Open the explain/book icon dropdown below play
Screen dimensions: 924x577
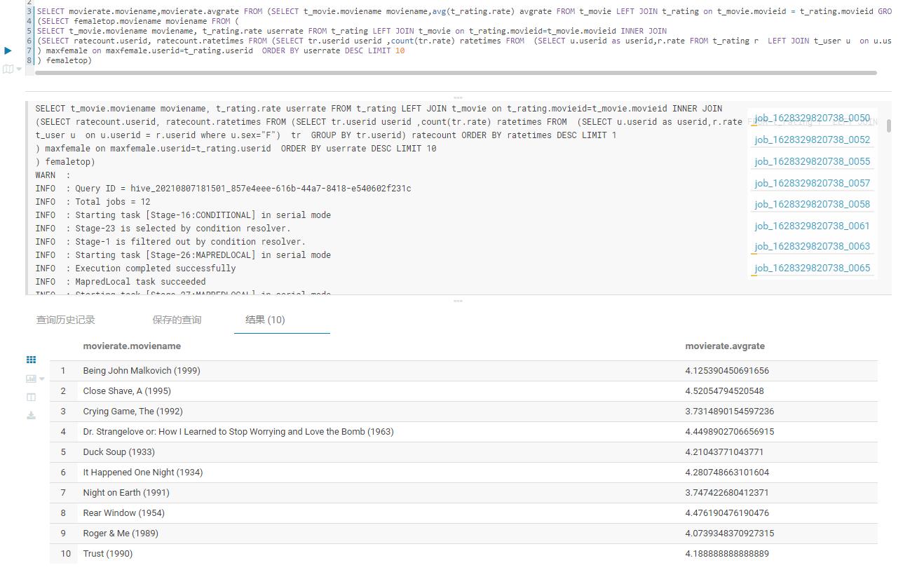12,69
